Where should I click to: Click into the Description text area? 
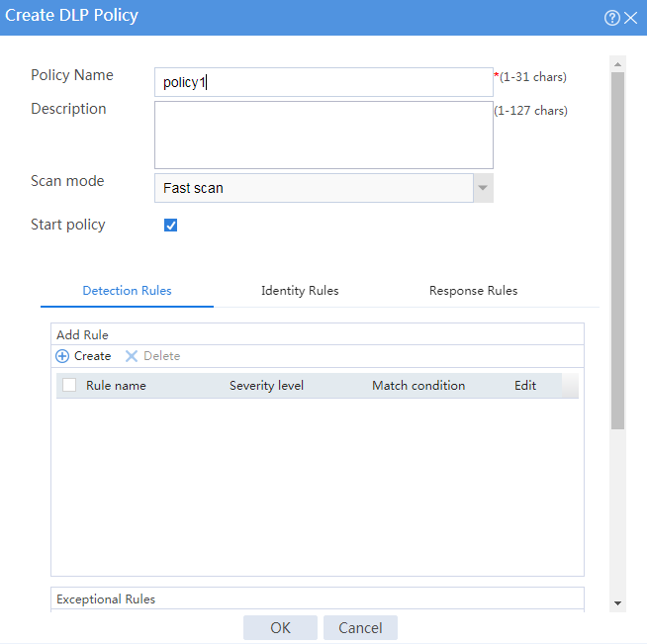[x=323, y=136]
